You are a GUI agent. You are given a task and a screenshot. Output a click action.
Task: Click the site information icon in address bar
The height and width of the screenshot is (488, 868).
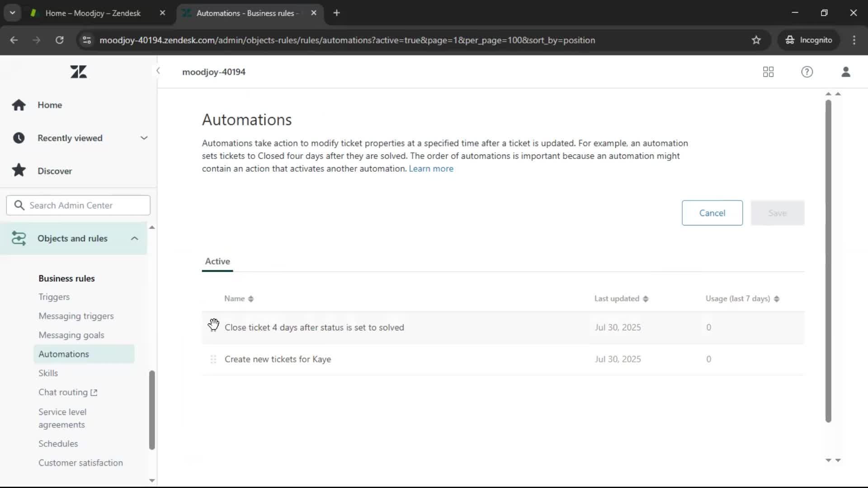pyautogui.click(x=86, y=40)
